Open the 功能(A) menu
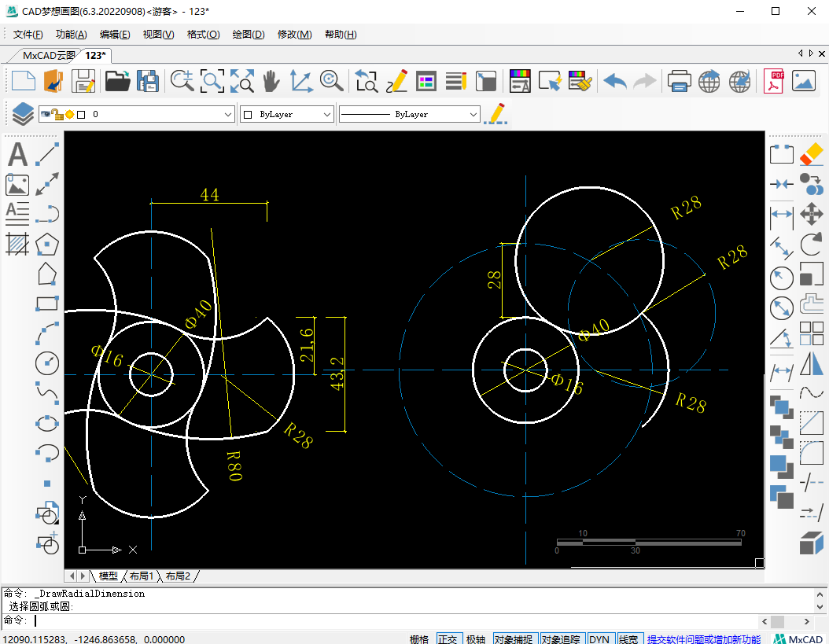 (71, 35)
